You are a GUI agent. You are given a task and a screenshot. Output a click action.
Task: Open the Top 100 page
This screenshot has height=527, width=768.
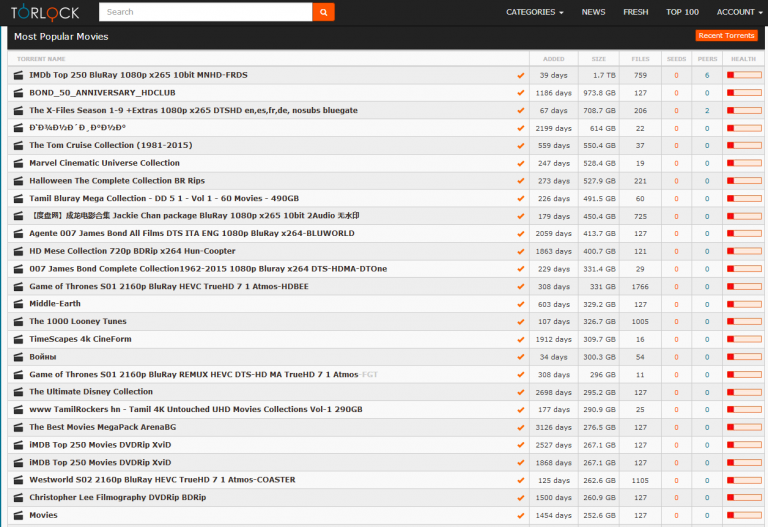(x=682, y=12)
